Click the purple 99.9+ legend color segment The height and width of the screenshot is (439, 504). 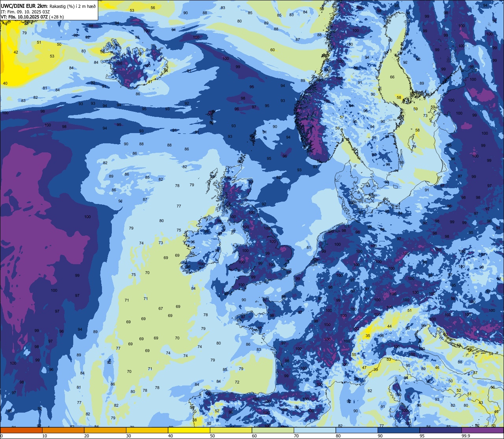coord(482,430)
